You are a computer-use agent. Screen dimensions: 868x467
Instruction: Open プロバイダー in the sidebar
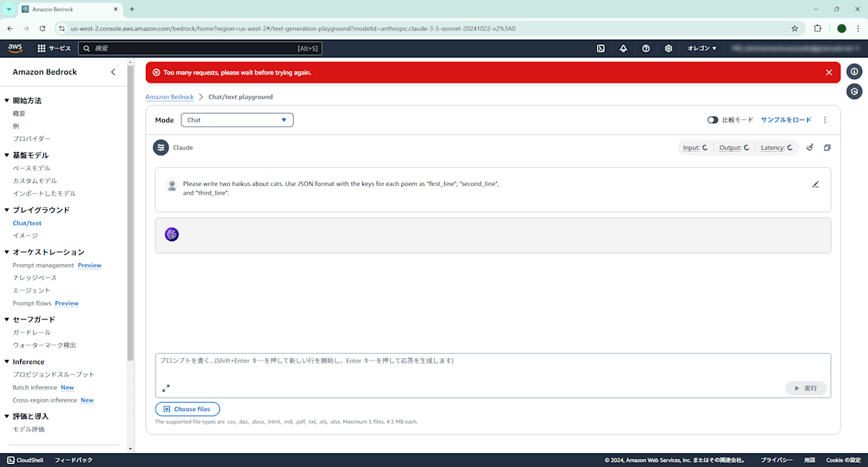click(x=31, y=138)
